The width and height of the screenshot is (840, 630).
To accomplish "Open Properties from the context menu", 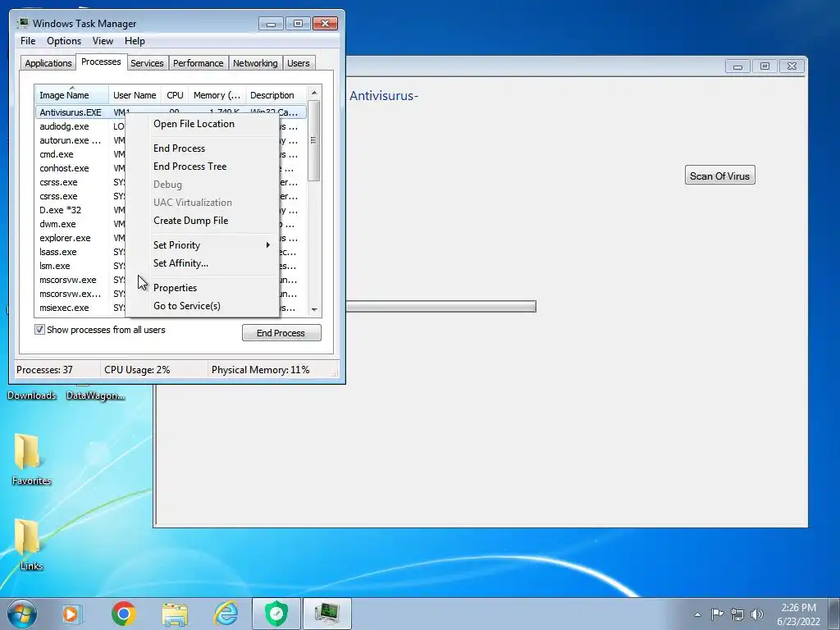I will pos(175,288).
